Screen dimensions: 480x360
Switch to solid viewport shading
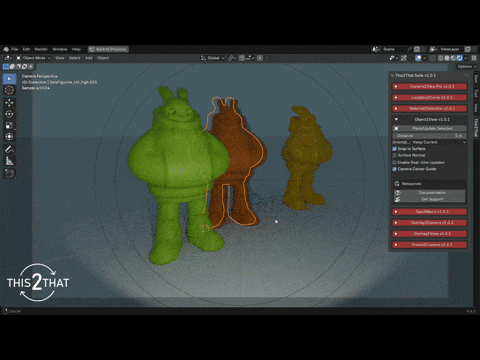tap(447, 58)
